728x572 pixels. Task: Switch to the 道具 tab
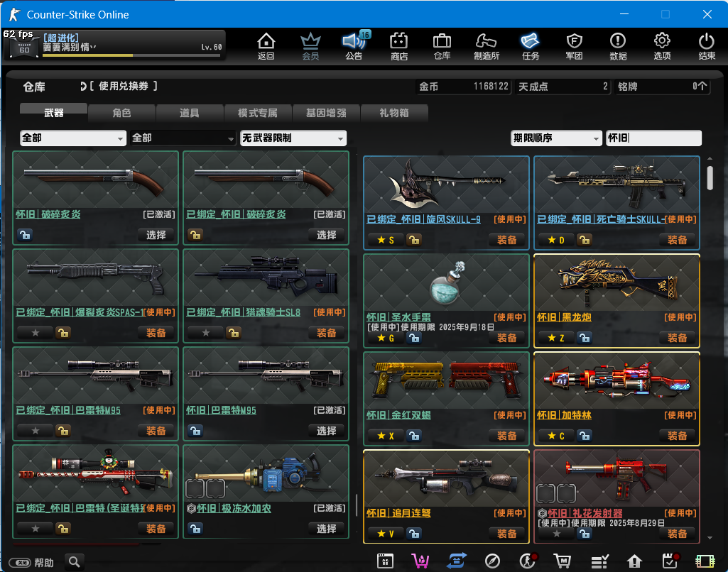tap(190, 112)
